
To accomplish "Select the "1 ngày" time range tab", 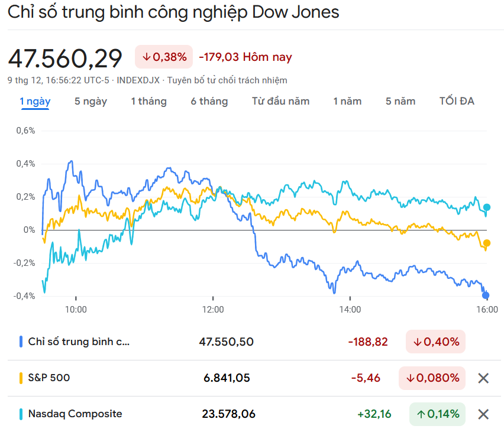I will [35, 101].
